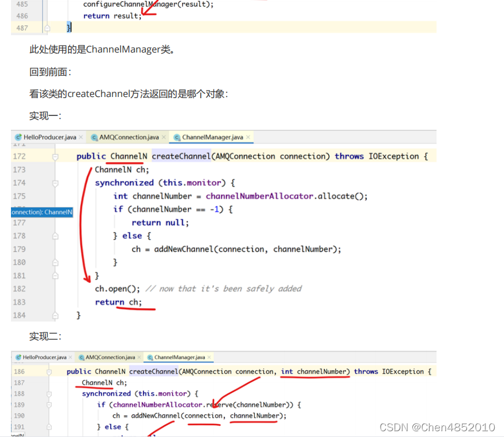Image resolution: width=504 pixels, height=437 pixels.
Task: Click line number 186 in gutter
Action: point(19,372)
